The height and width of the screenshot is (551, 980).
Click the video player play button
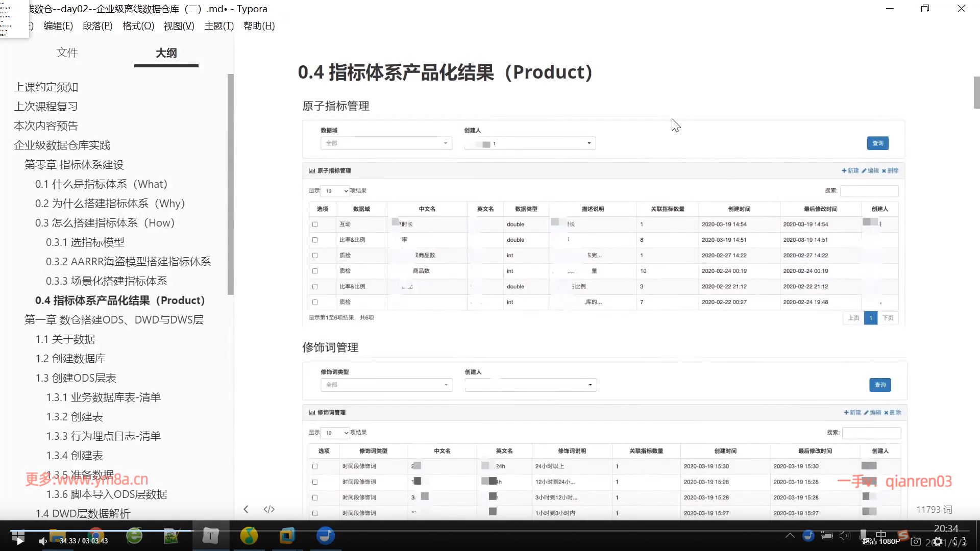(19, 541)
